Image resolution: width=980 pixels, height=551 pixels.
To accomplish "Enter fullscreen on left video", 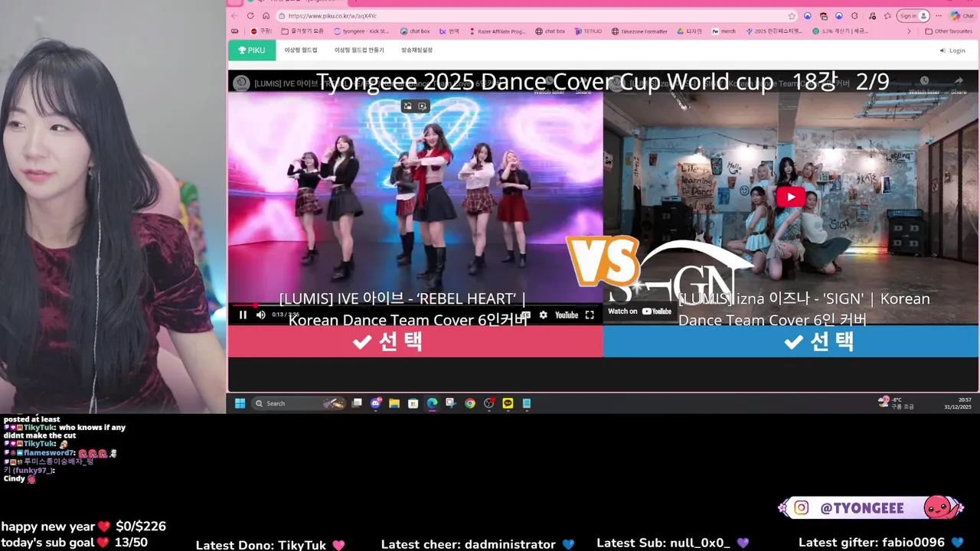I will pos(590,315).
